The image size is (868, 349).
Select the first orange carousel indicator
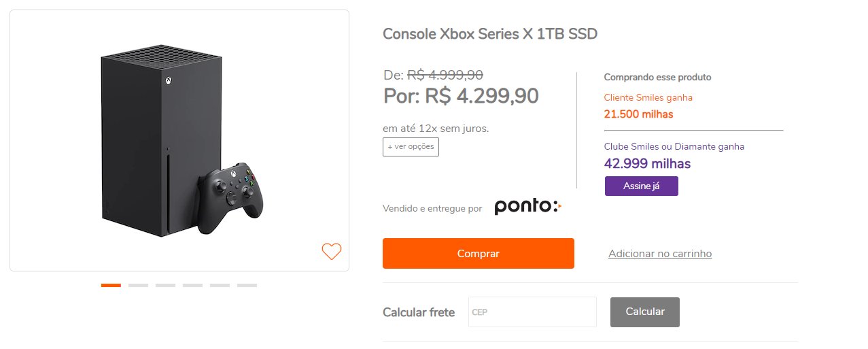111,285
